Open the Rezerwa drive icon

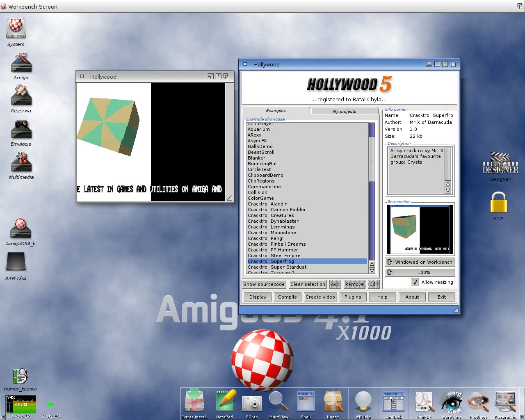(21, 96)
